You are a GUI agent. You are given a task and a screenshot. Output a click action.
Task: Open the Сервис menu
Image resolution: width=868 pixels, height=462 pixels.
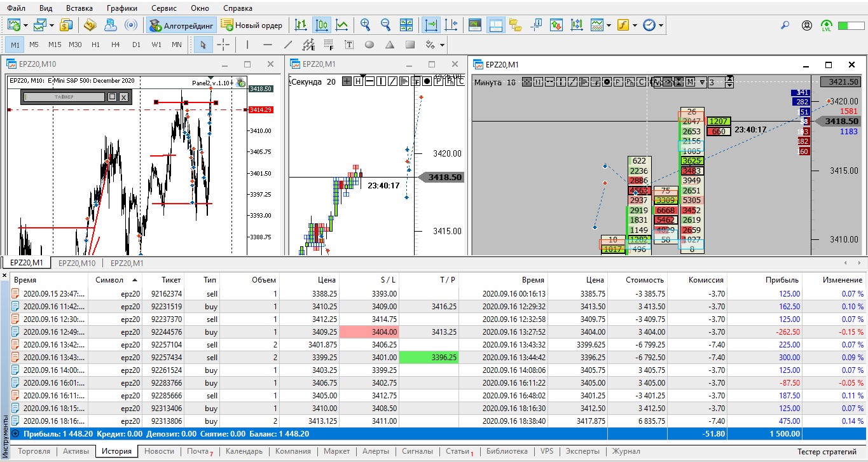(164, 8)
